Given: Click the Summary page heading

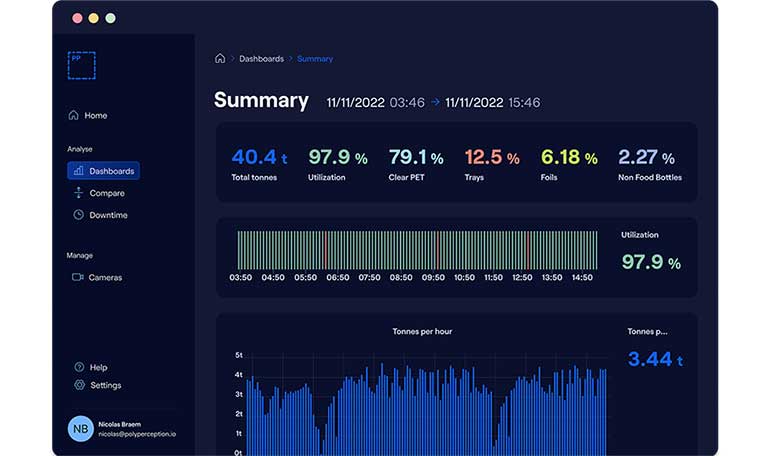Looking at the screenshot, I should click(261, 100).
